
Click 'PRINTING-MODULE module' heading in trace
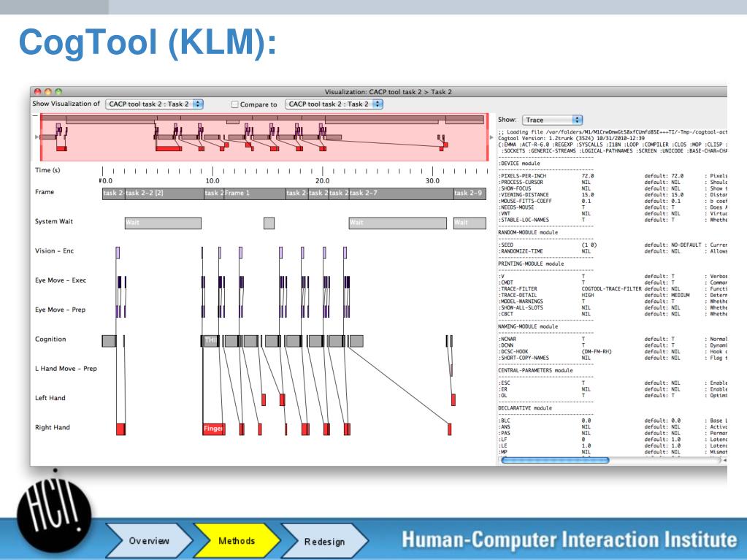pyautogui.click(x=531, y=264)
